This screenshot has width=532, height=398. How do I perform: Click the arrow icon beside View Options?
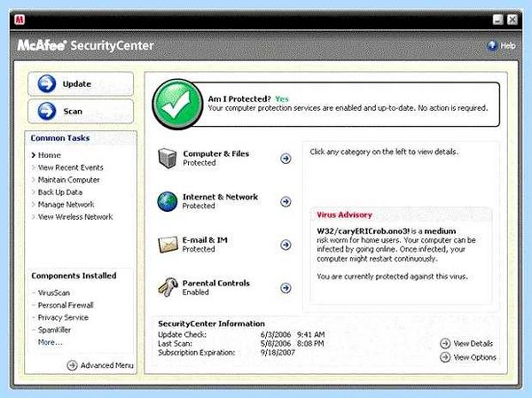(445, 357)
